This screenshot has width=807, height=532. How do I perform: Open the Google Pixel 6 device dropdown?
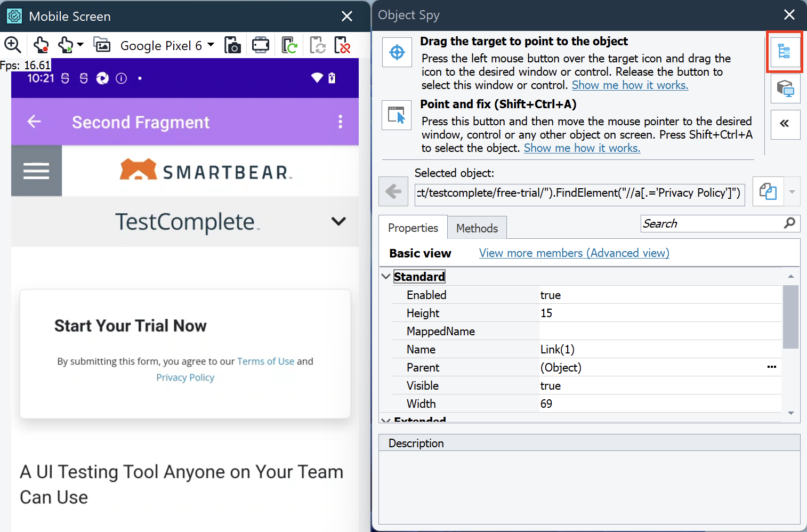(x=211, y=45)
